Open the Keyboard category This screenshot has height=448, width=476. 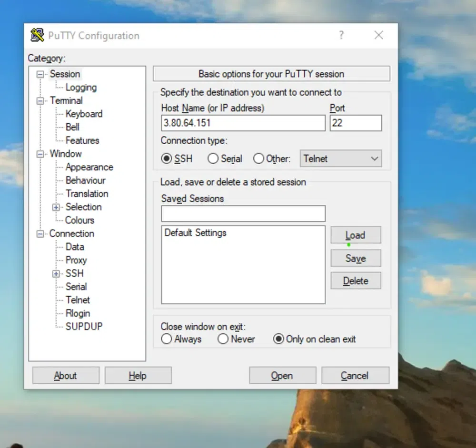pos(84,114)
